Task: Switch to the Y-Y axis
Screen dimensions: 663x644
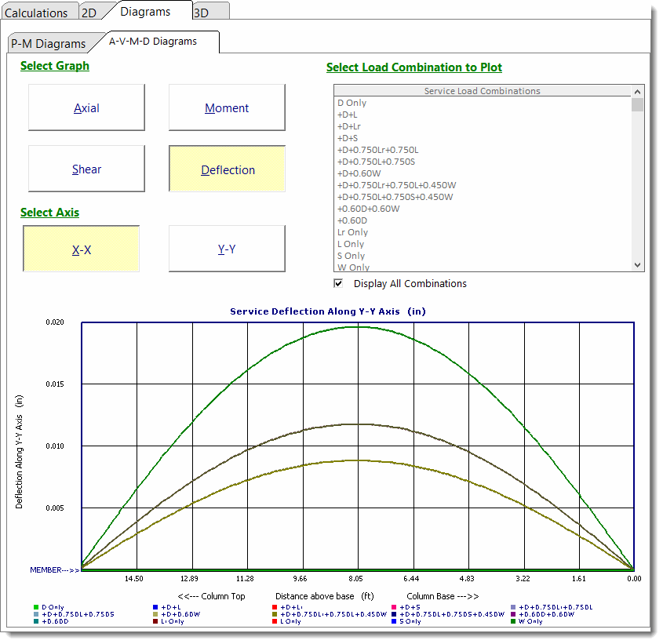Action: (x=227, y=249)
